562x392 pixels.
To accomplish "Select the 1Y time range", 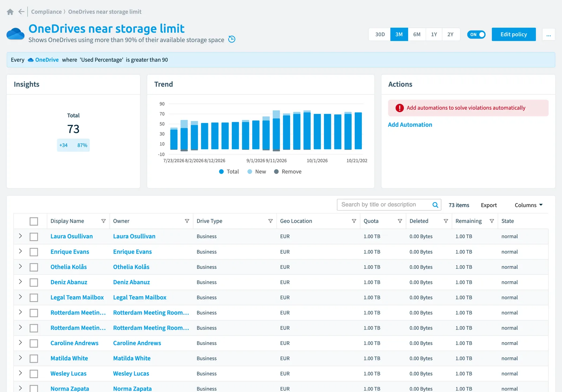I will tap(434, 34).
